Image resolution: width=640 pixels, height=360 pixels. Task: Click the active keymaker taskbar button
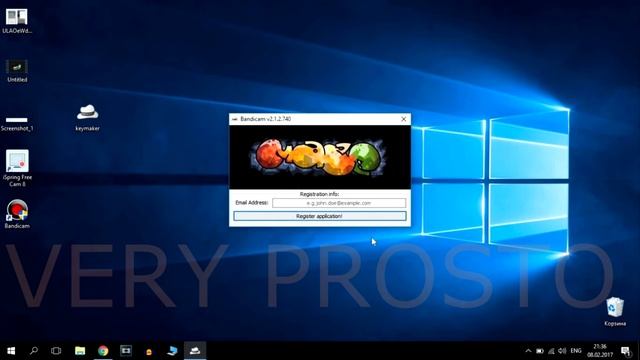pyautogui.click(x=195, y=351)
